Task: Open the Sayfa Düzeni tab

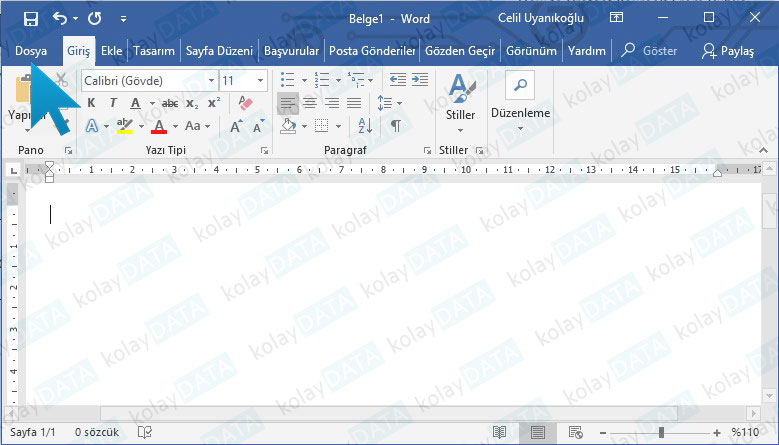Action: tap(219, 51)
